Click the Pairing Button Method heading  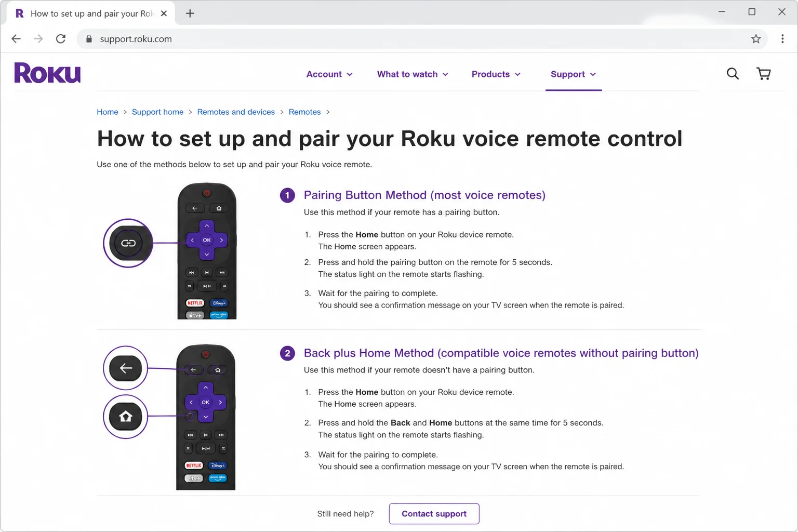point(424,195)
